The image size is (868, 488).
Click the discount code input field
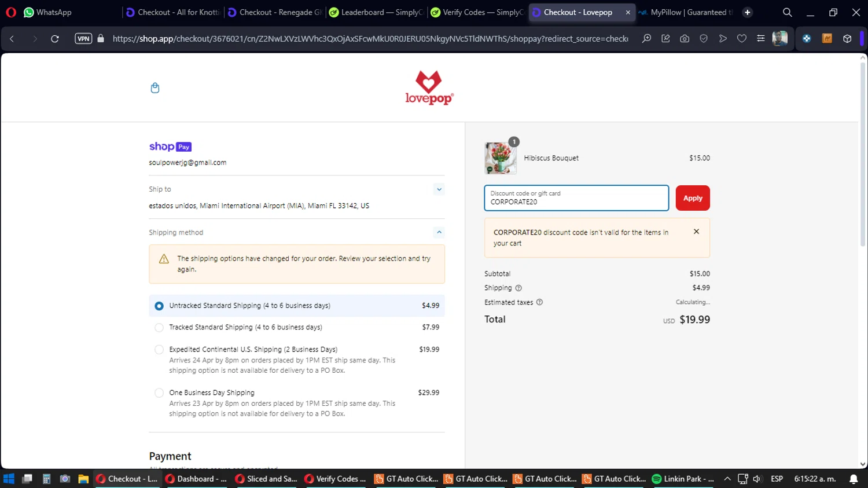(x=576, y=198)
